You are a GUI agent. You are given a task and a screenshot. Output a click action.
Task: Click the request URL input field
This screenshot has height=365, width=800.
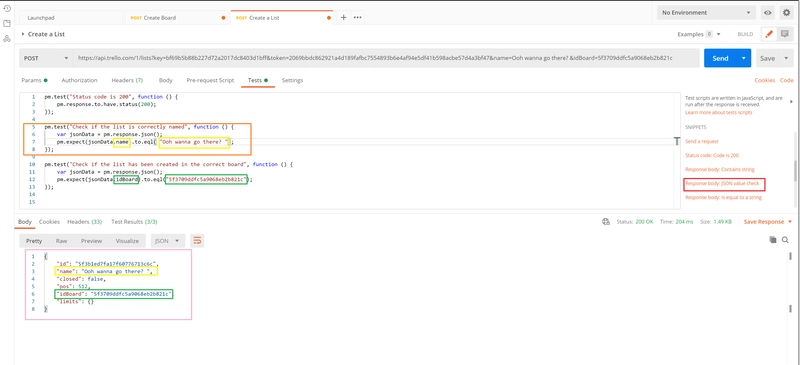point(386,58)
